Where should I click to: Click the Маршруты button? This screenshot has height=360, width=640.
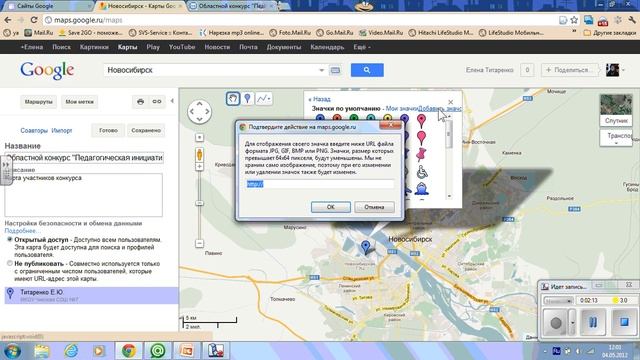click(38, 102)
